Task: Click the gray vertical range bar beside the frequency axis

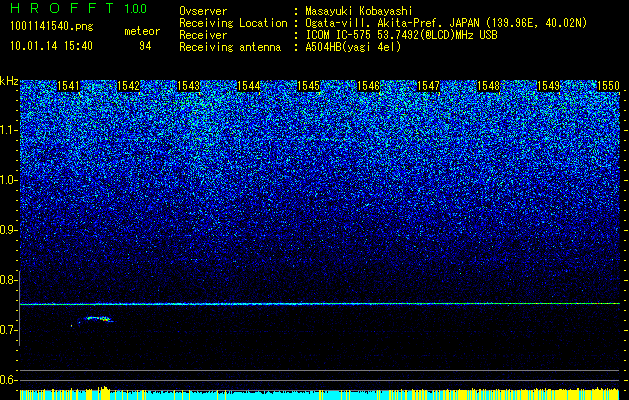Action: [20, 308]
